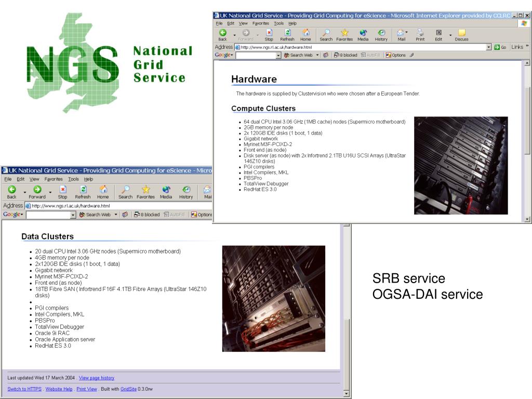Click the compute cluster rack photo
Viewport: 532px width, 399px height.
tap(461, 166)
